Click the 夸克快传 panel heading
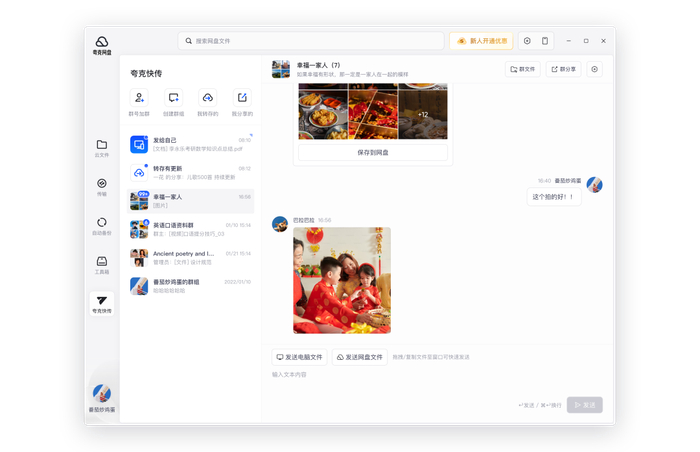 coord(146,74)
